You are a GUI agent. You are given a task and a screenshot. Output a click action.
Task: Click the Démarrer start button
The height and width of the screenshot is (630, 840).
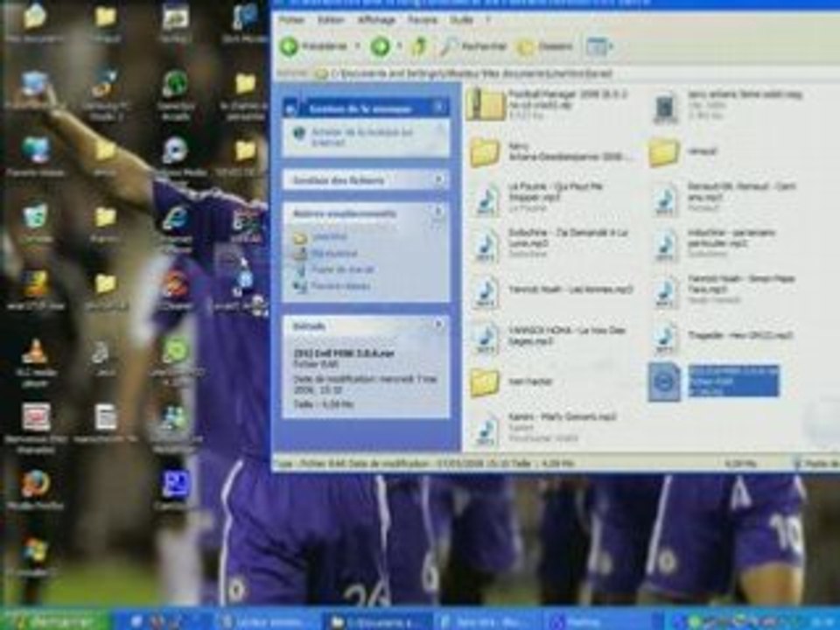coord(56,621)
